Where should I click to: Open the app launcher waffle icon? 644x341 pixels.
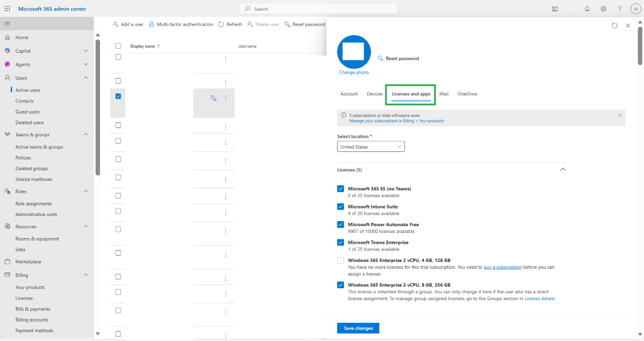coord(8,9)
